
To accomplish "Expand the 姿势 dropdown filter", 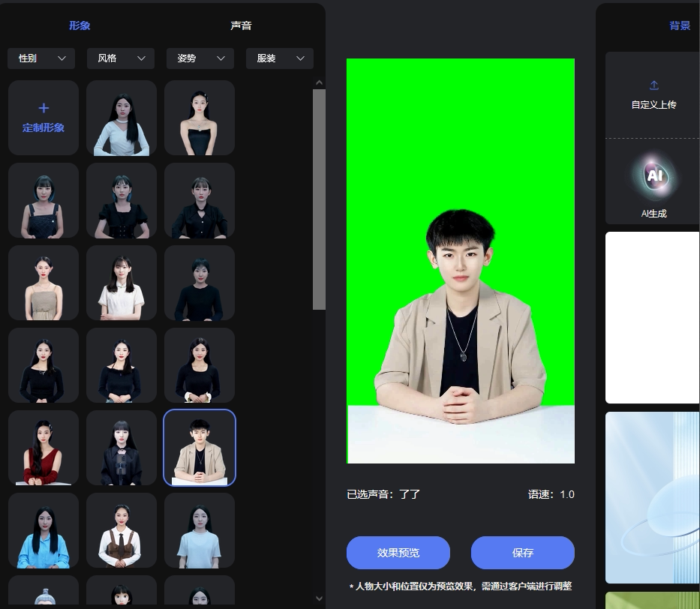I will coord(200,58).
